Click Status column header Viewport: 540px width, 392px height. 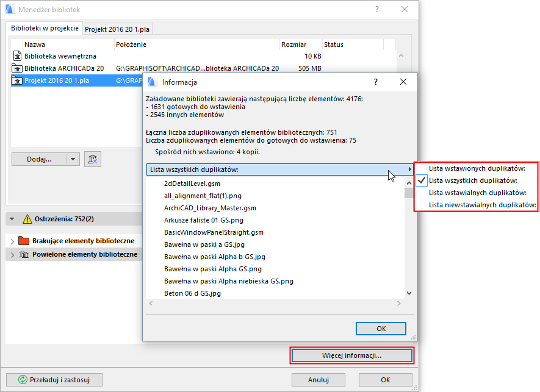click(x=353, y=45)
